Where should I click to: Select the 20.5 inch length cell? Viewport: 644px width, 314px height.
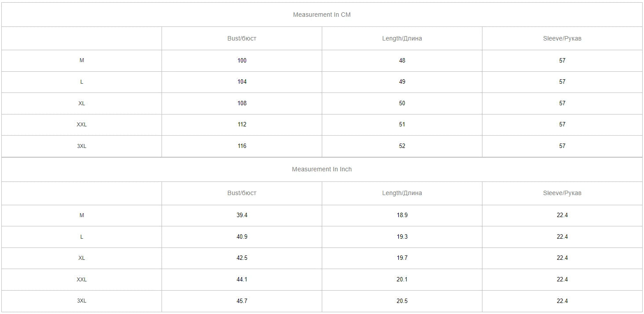point(402,301)
